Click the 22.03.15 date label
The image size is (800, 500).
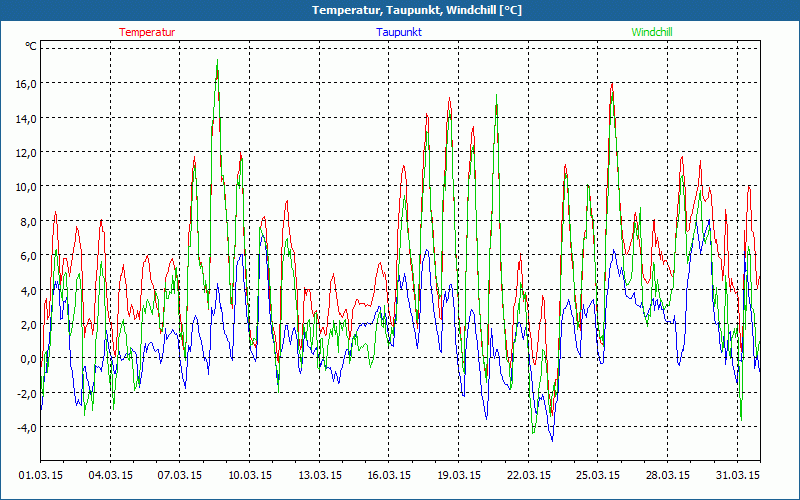pyautogui.click(x=529, y=475)
